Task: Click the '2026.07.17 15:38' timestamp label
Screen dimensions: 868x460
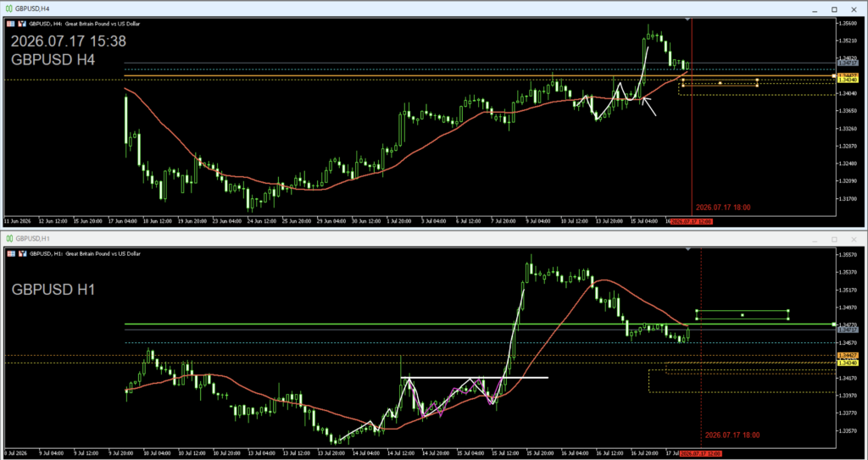Action: [68, 42]
